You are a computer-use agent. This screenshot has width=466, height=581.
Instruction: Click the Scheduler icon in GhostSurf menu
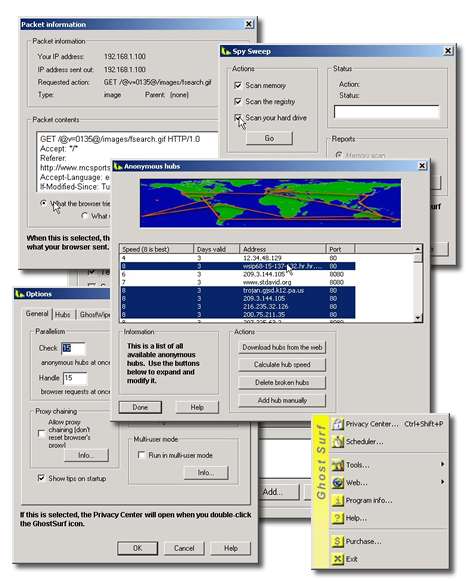click(337, 441)
